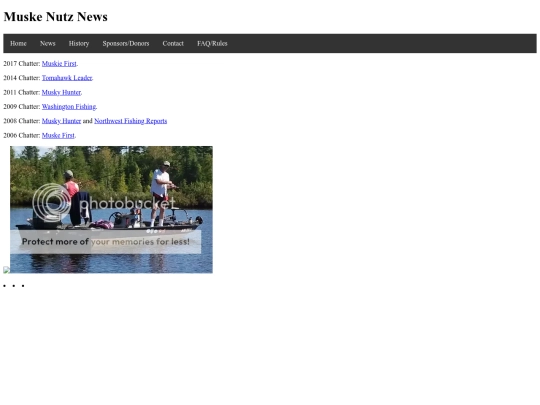Click the broken image icon beside the photo
The height and width of the screenshot is (405, 540).
(x=7, y=270)
